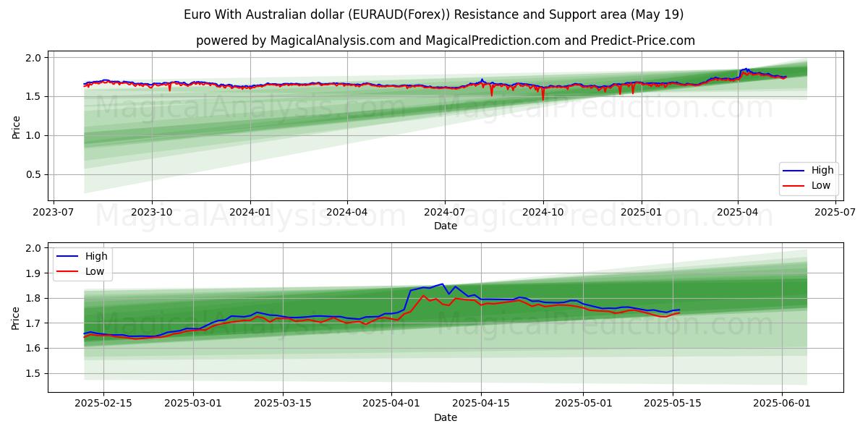This screenshot has height=434, width=868.
Task: Click the top chart x-axis label '2025-07'
Action: pos(835,212)
